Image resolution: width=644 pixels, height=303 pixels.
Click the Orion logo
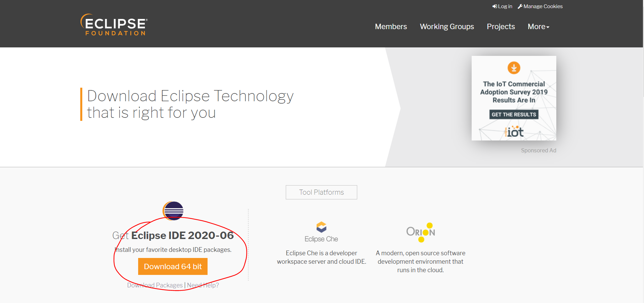421,232
